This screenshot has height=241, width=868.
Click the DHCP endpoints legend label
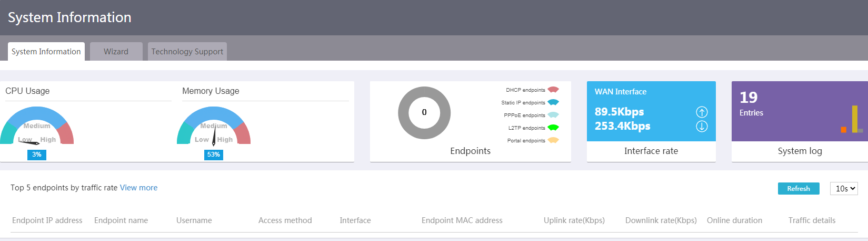pyautogui.click(x=526, y=90)
